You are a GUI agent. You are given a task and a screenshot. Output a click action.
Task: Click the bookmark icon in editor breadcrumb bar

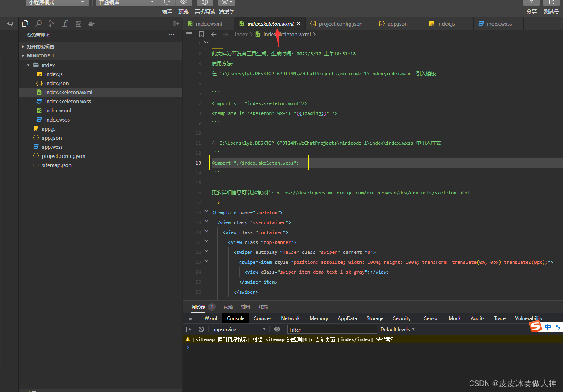pyautogui.click(x=201, y=34)
